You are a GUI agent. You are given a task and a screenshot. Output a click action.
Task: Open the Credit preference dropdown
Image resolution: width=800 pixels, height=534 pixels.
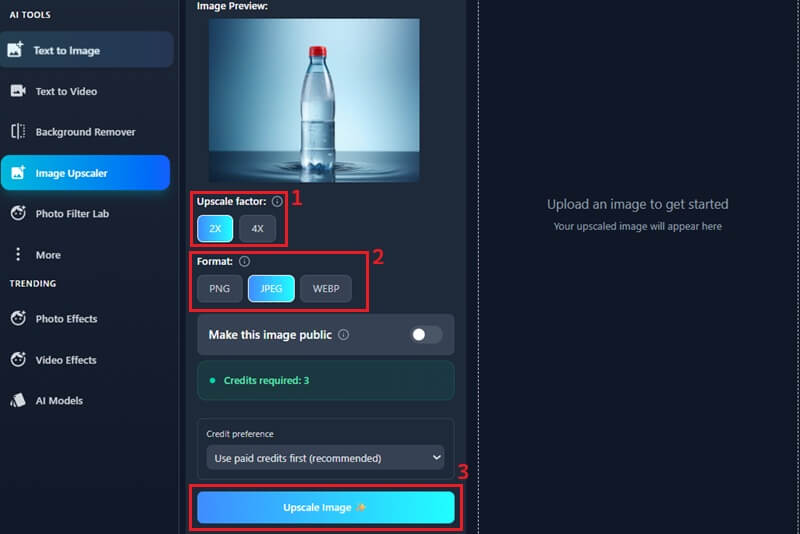coord(326,457)
